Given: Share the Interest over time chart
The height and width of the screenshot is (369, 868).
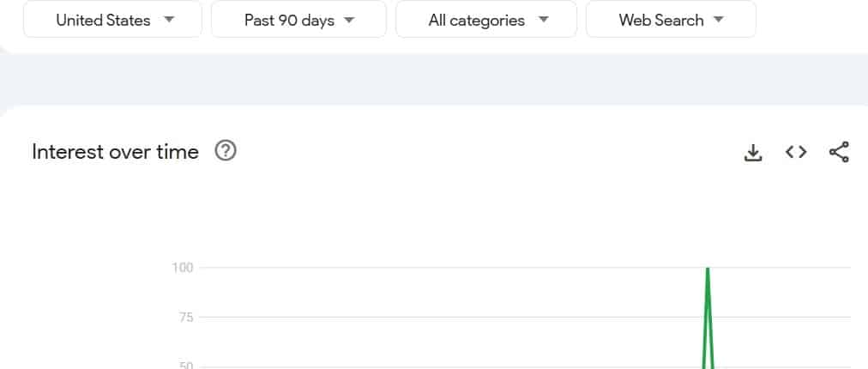Looking at the screenshot, I should coord(839,152).
